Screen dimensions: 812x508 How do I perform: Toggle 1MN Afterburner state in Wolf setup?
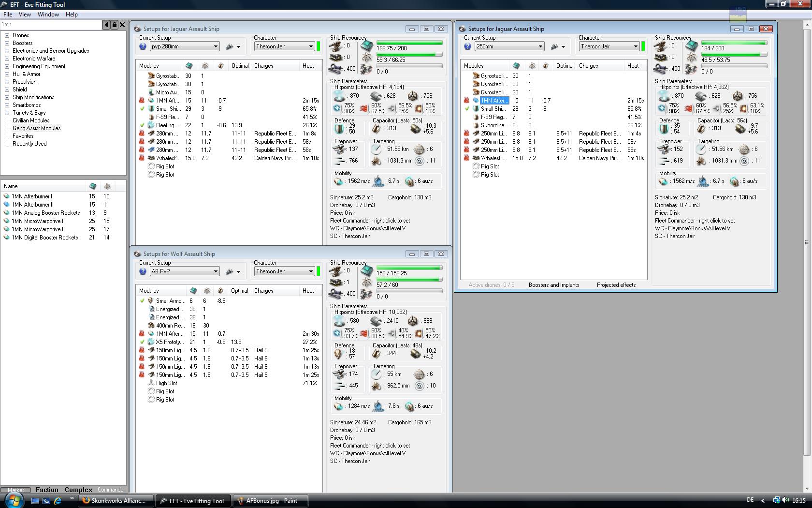click(x=142, y=334)
